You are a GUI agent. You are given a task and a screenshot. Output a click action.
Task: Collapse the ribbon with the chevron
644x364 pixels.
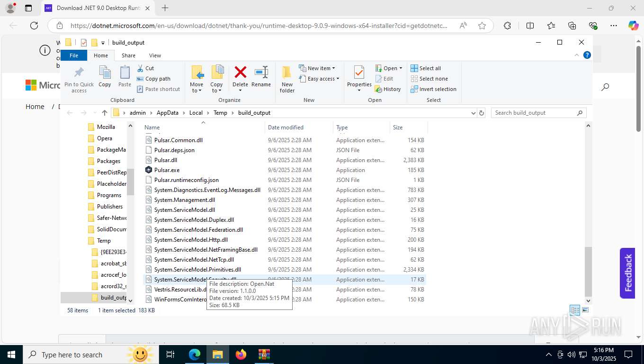(x=577, y=55)
